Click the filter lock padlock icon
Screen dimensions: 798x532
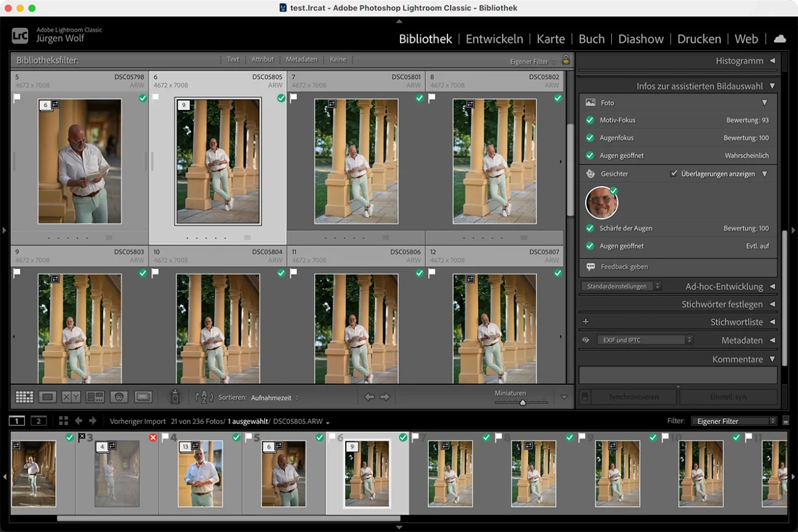point(566,60)
